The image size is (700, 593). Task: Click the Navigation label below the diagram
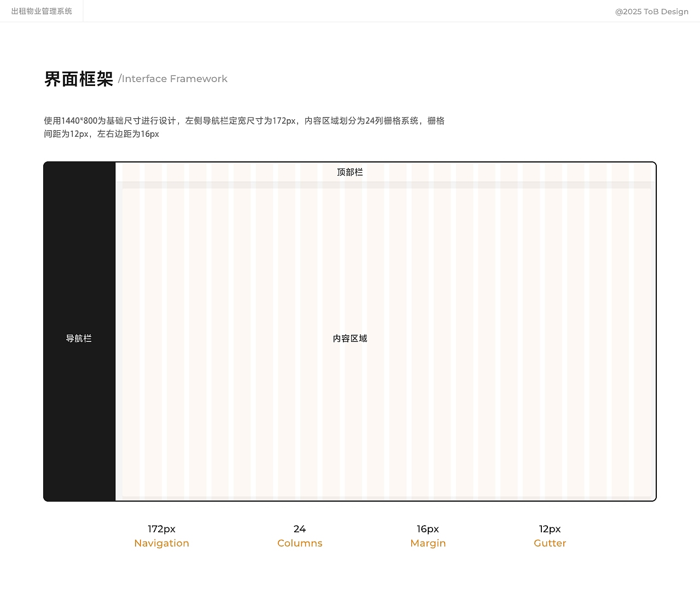tap(161, 543)
